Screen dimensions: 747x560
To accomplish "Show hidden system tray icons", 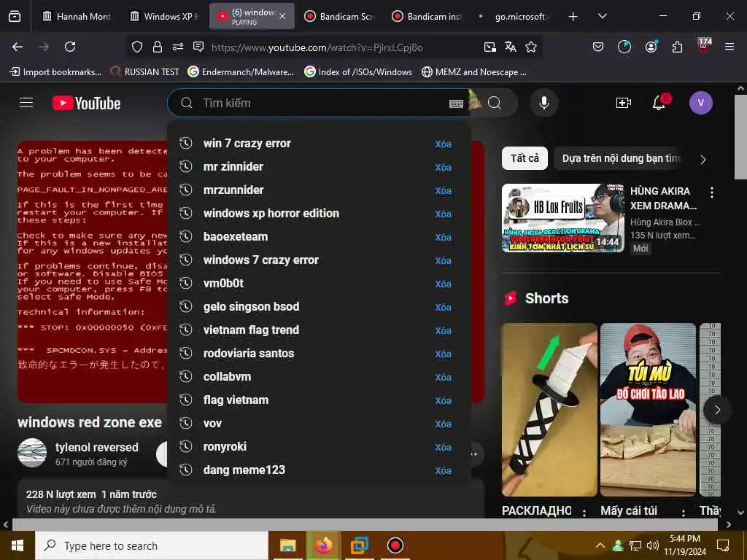I will pyautogui.click(x=600, y=545).
